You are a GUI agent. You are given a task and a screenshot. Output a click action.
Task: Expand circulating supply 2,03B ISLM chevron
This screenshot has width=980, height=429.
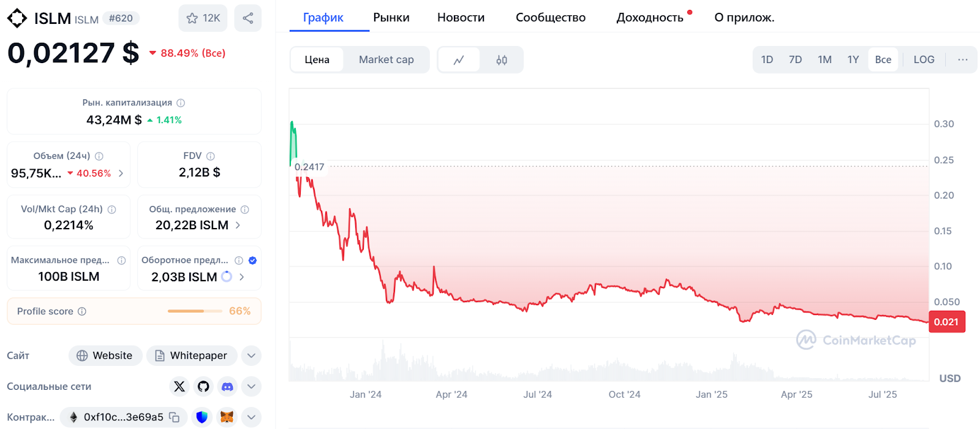[242, 277]
